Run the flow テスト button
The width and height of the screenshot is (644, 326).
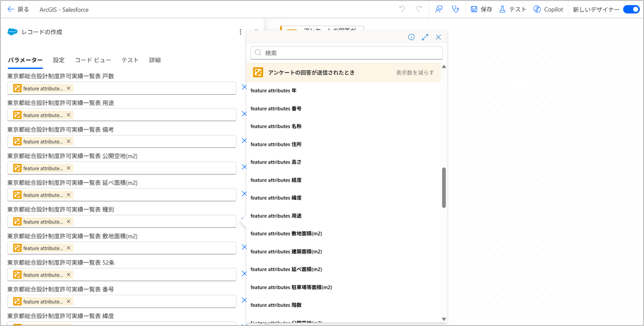(x=513, y=9)
